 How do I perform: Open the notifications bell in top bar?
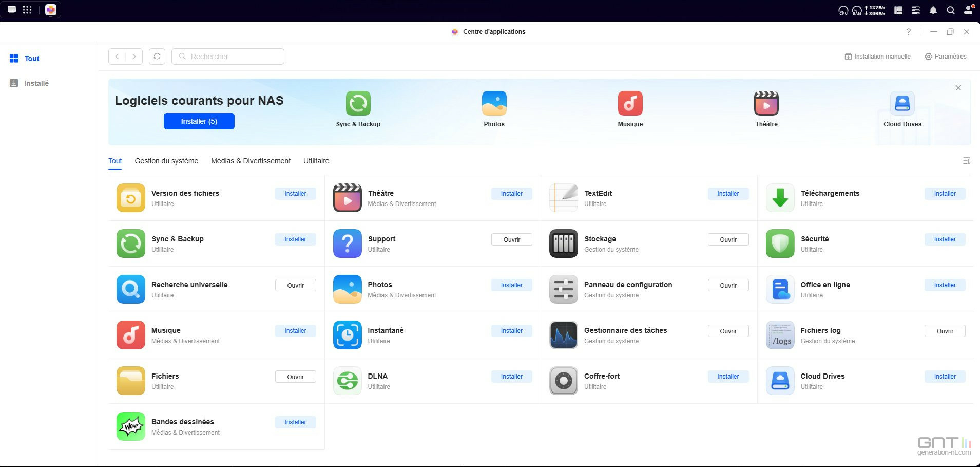click(933, 10)
